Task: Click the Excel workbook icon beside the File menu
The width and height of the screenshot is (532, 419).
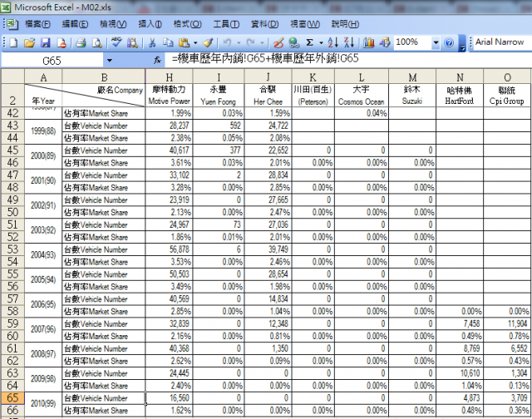Action: pyautogui.click(x=12, y=24)
